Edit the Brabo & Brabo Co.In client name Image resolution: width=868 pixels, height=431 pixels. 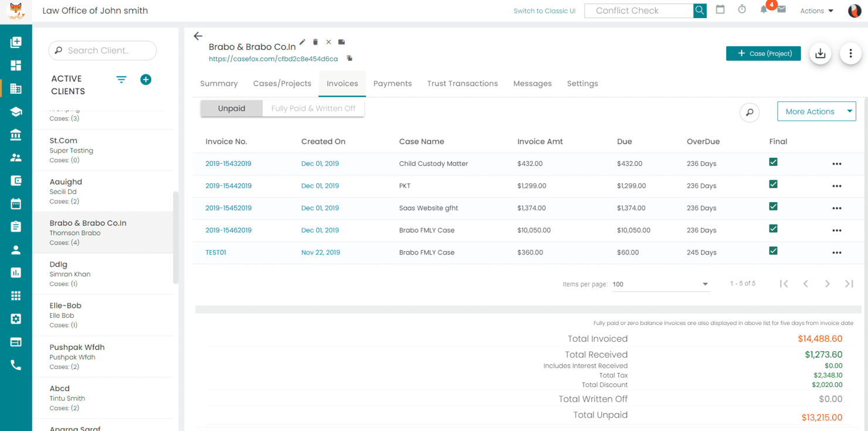302,42
